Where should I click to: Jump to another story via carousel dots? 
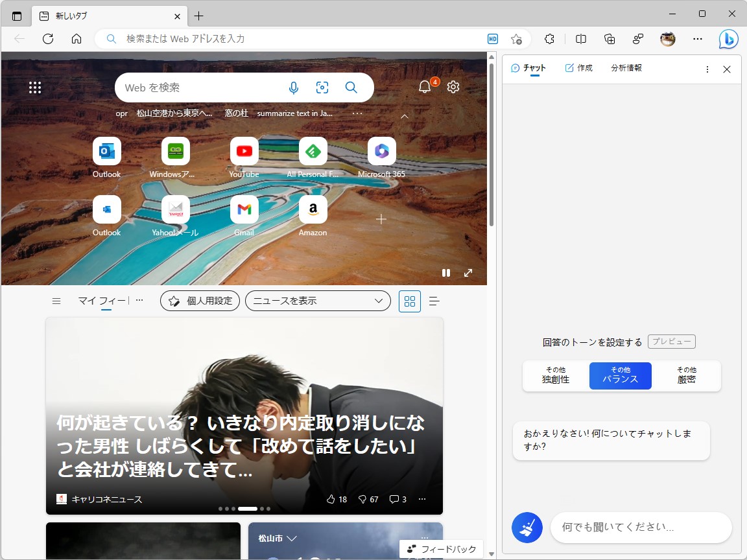[261, 509]
